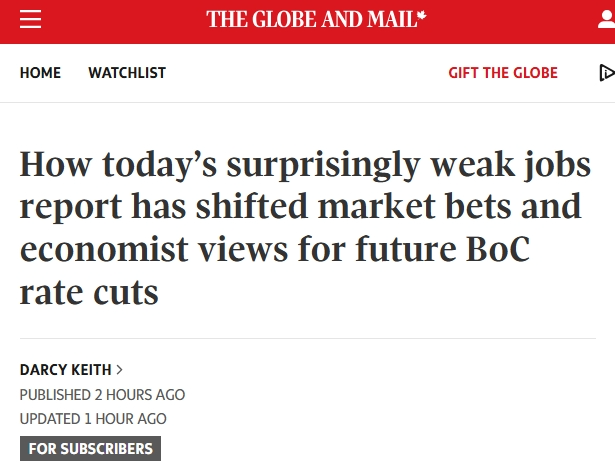Click the PUBLISHED 2 HOURS AGO timestamp

pos(102,395)
